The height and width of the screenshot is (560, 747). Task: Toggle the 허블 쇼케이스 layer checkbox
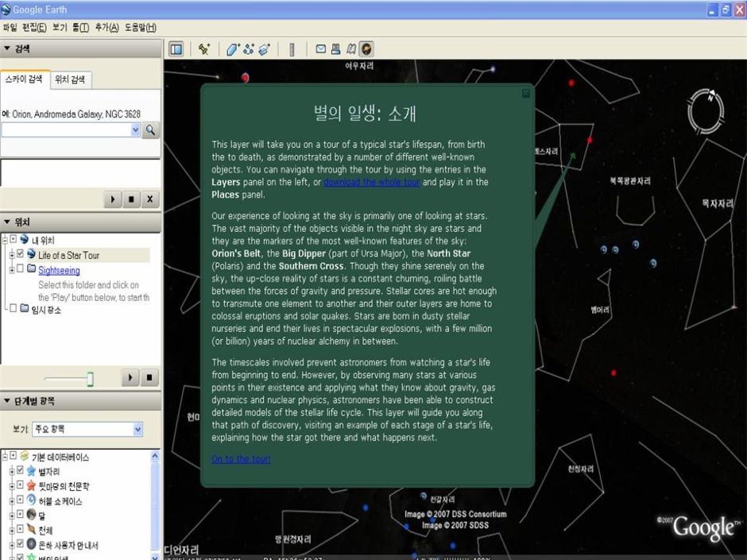point(20,500)
